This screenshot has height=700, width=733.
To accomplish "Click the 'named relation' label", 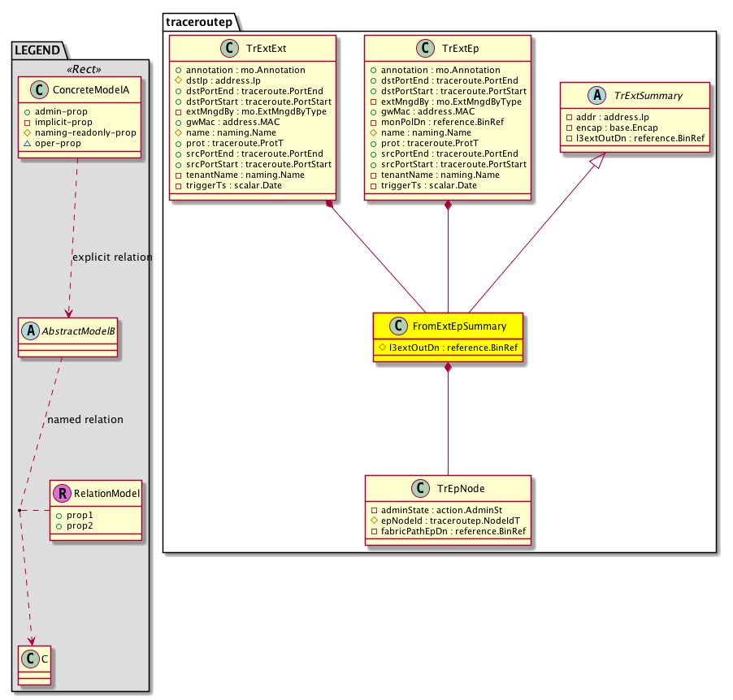I will (x=85, y=420).
